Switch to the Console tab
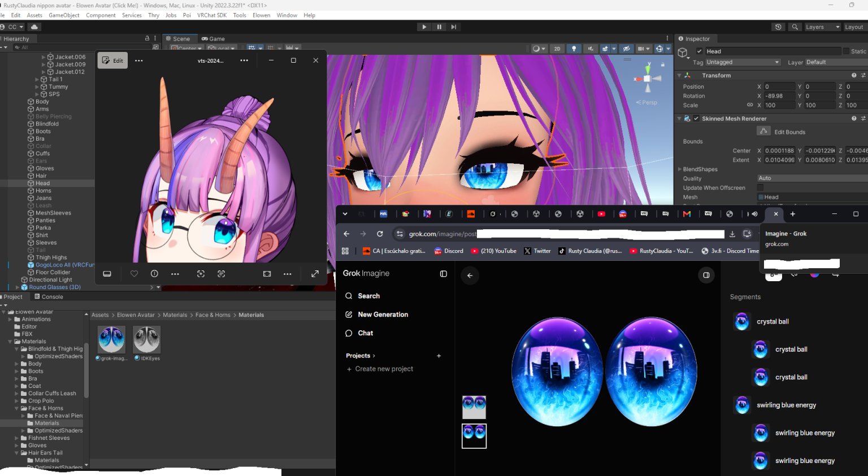Screen dimensions: 868x476 [49, 297]
